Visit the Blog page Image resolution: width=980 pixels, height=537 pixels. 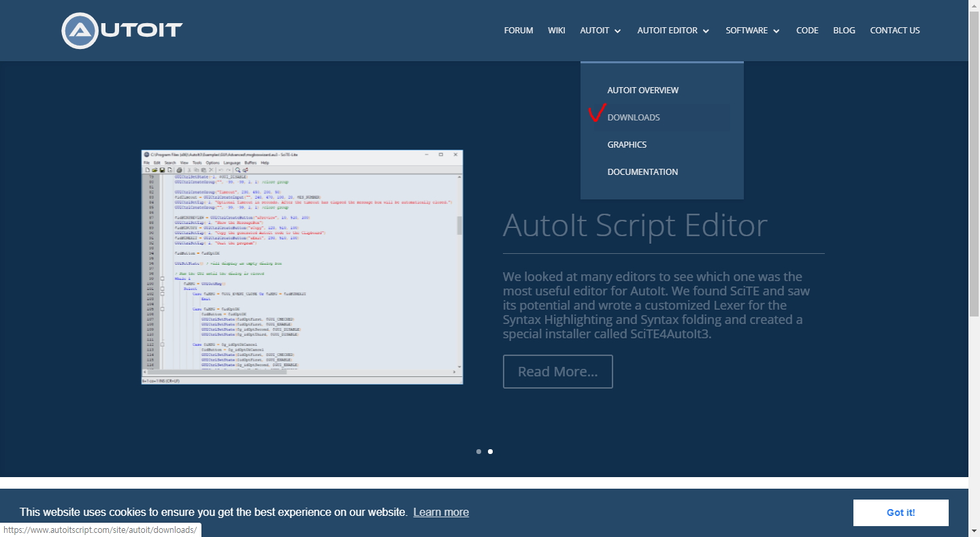844,31
